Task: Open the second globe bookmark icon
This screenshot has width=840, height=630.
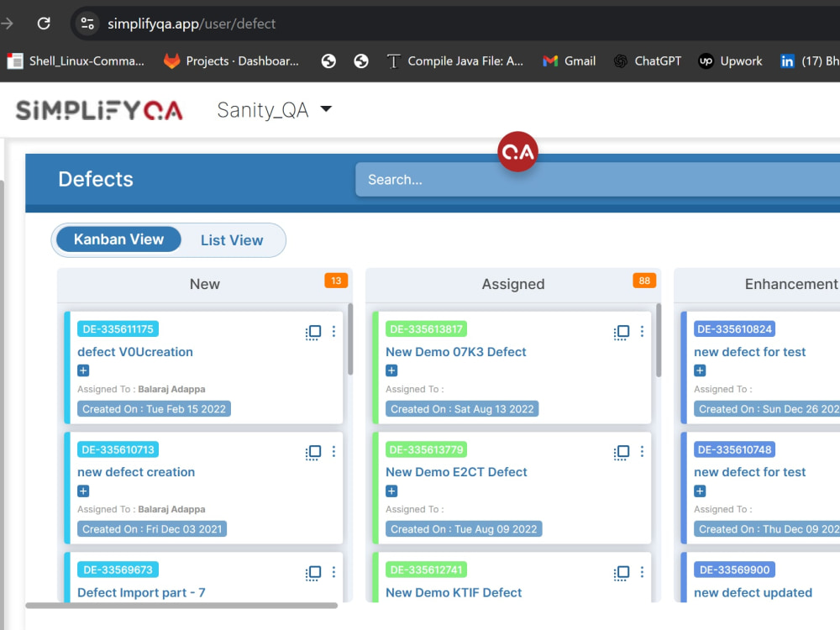Action: (361, 61)
